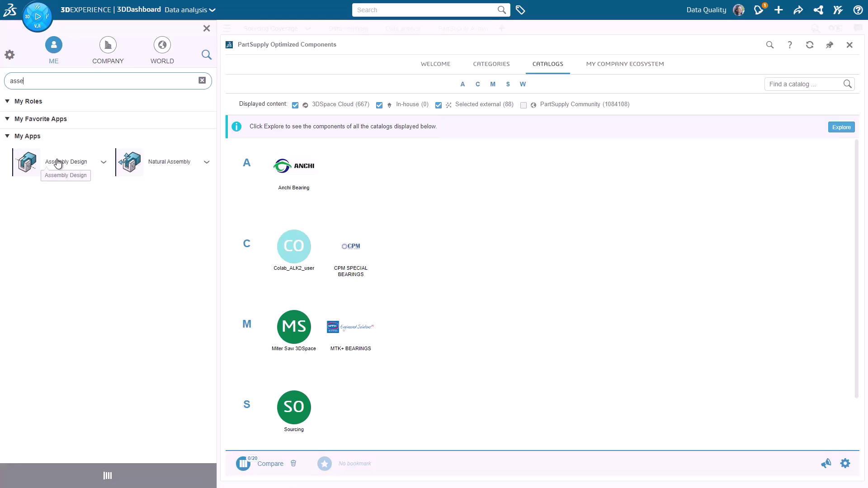Open the widget settings gear at bottom right
868x488 pixels.
[845, 463]
